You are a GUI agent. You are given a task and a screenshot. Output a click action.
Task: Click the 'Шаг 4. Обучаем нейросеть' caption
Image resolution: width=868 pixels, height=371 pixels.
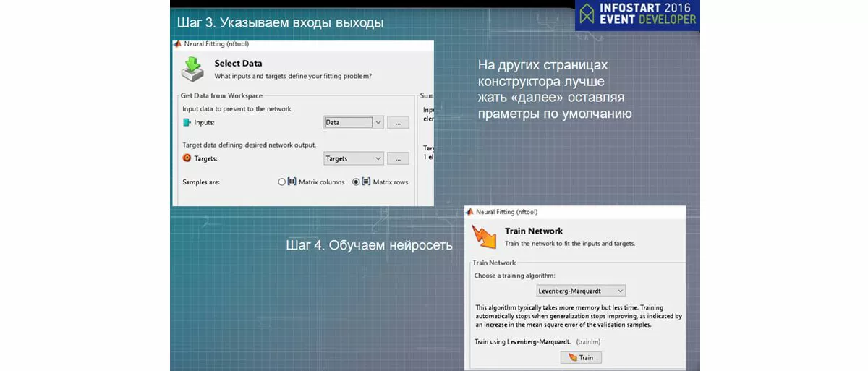370,245
